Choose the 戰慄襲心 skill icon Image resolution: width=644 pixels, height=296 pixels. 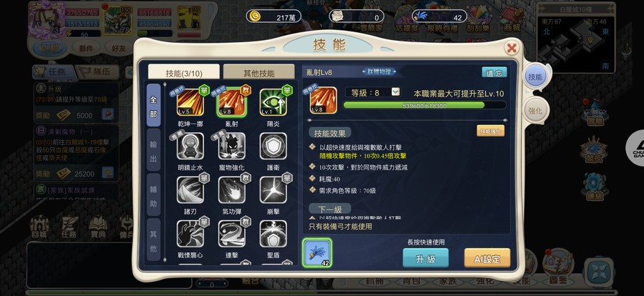tap(190, 234)
